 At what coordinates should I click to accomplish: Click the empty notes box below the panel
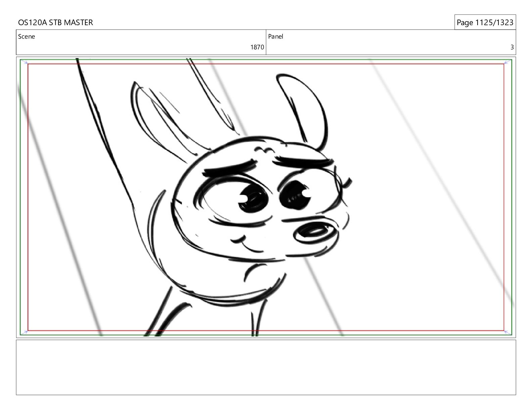point(266,367)
